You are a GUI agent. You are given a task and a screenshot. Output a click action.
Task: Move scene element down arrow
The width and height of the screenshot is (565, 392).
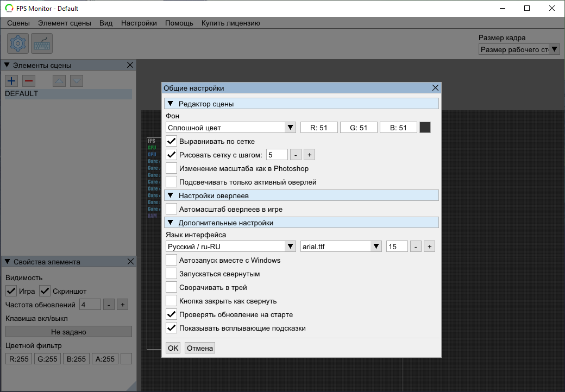coord(77,81)
